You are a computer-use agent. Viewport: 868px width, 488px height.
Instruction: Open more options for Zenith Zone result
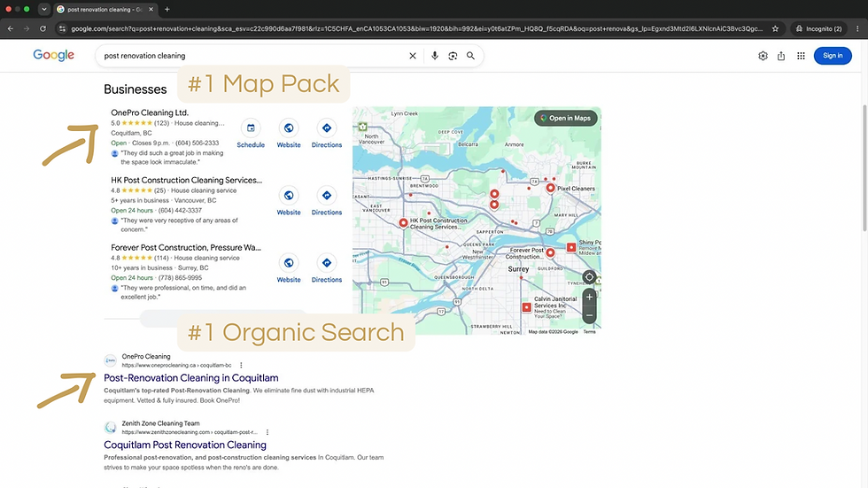coord(267,432)
